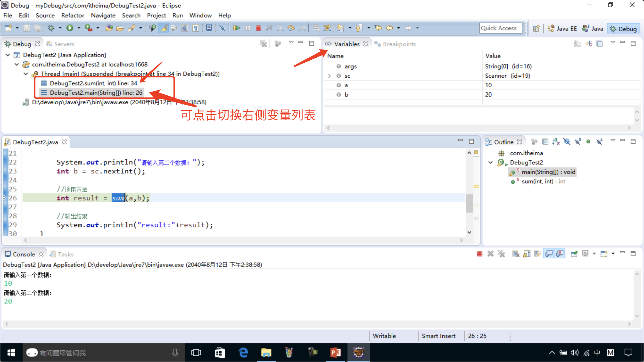Switch to the Java perspective
Screen dimensions: 644x362
[593, 28]
